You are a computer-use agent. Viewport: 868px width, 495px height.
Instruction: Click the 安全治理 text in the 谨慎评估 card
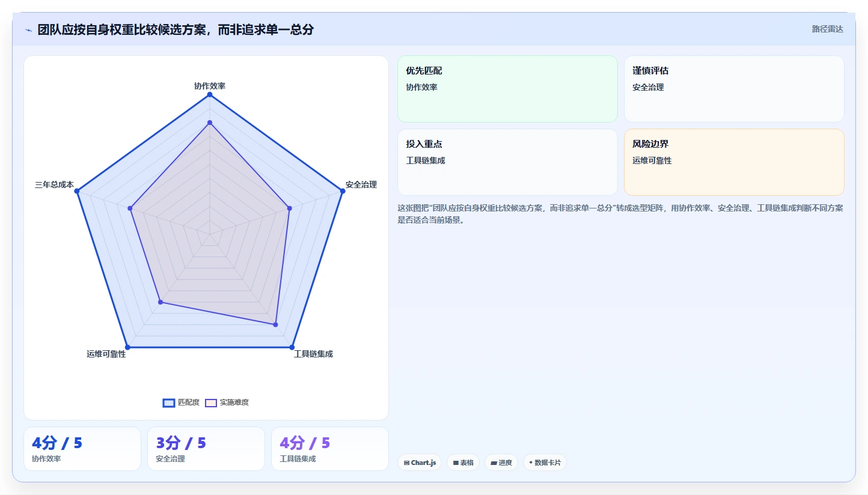point(648,87)
